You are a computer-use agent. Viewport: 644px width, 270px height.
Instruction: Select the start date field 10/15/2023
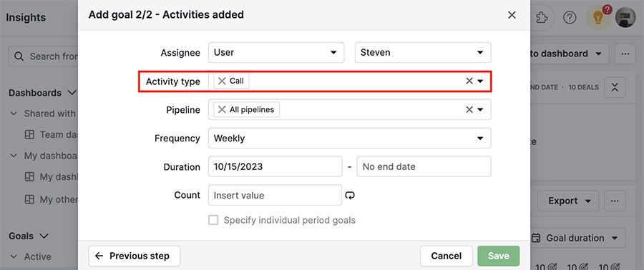275,166
